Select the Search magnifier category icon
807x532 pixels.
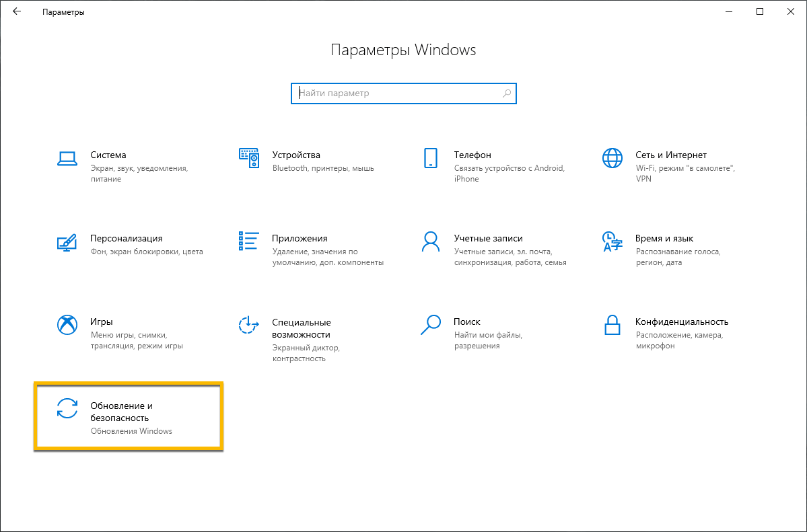point(431,325)
